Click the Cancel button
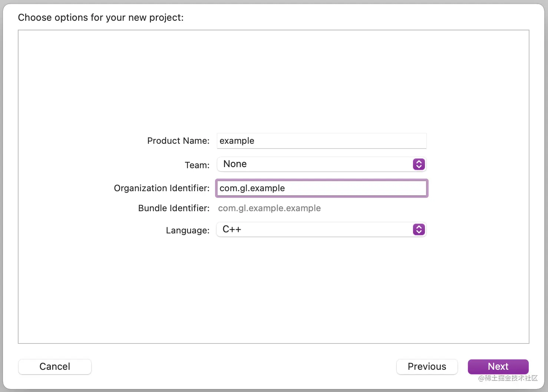548x392 pixels. click(55, 366)
